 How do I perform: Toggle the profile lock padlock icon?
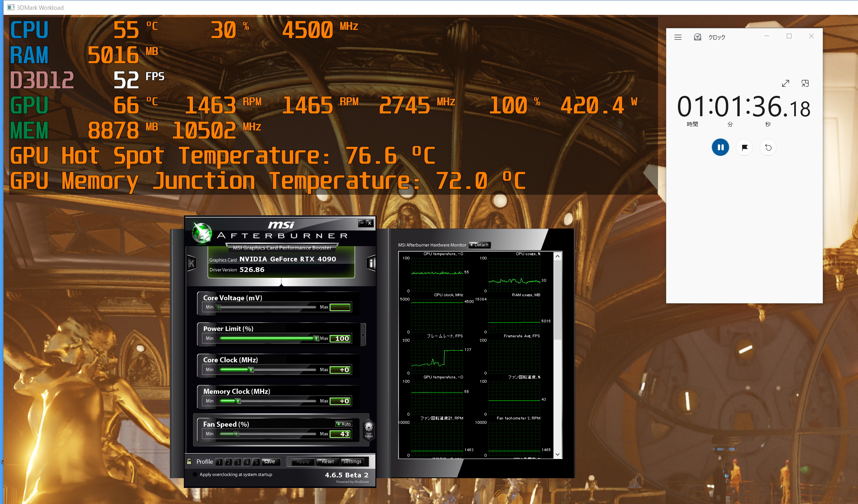tap(189, 462)
